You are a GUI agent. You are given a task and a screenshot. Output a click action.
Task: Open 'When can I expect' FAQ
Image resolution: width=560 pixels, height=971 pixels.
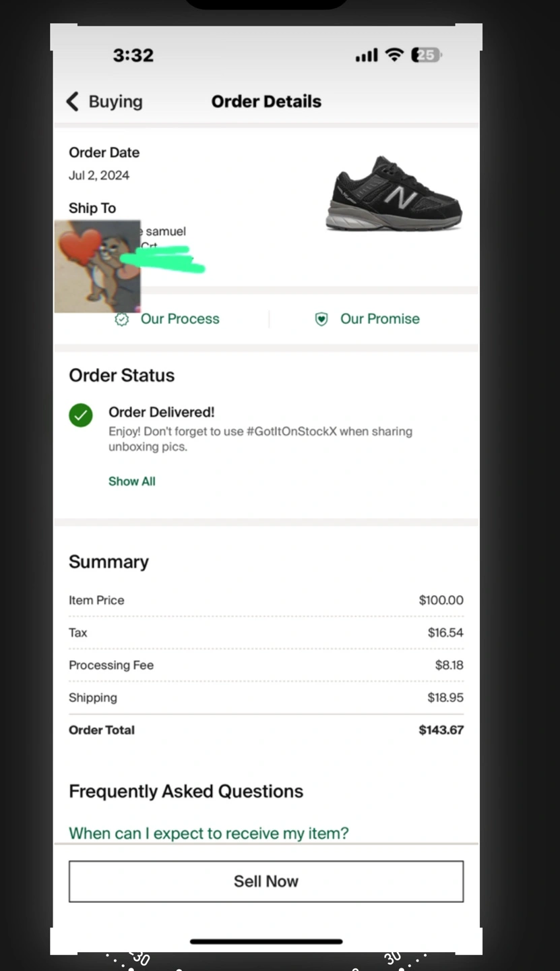209,833
